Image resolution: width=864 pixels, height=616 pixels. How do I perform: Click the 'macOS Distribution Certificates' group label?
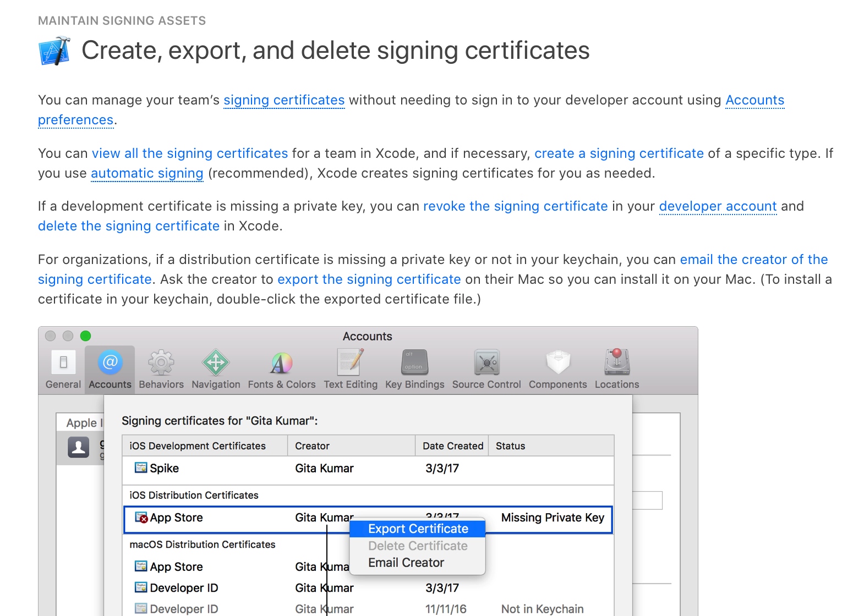(x=202, y=544)
